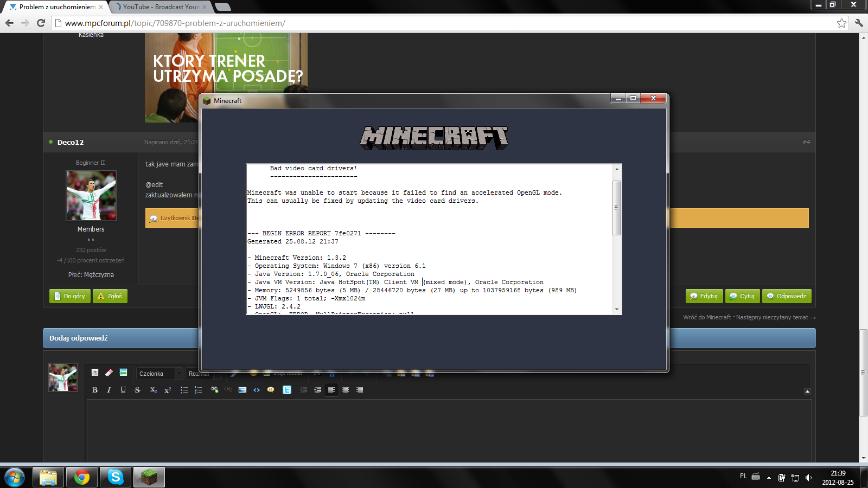Toggle italic formatting in reply editor
868x488 pixels.
coord(109,390)
